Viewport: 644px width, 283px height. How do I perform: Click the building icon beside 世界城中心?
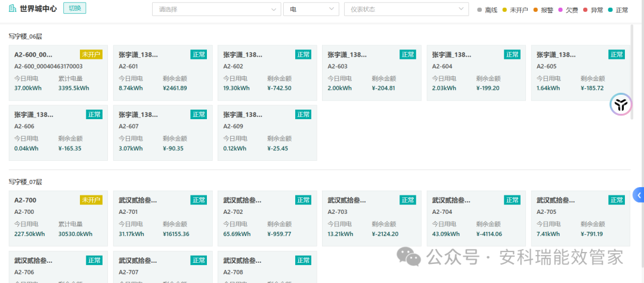pos(13,8)
